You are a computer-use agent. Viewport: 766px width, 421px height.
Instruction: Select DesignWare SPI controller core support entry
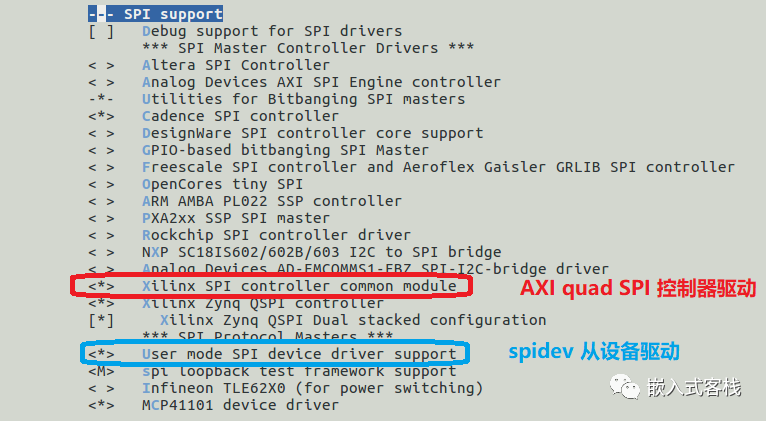(312, 133)
